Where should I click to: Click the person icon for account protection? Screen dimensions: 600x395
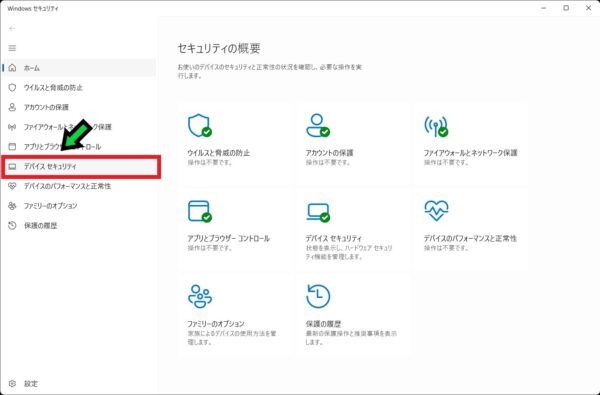12,107
